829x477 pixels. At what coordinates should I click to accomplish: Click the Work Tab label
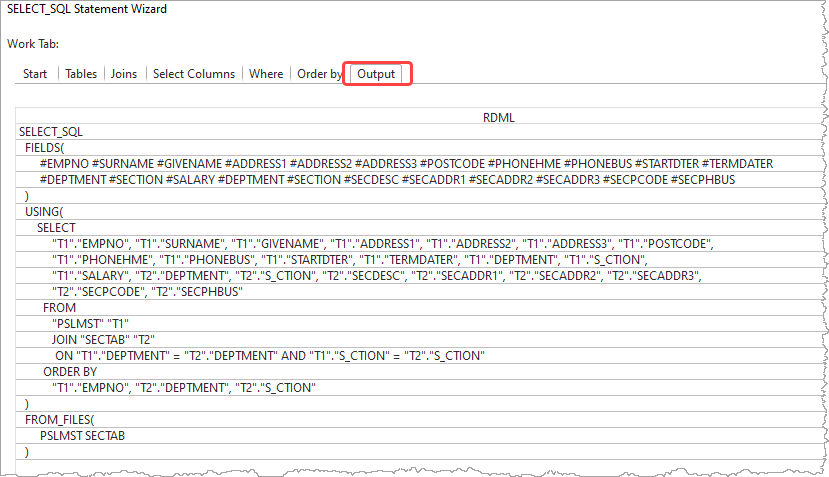33,44
